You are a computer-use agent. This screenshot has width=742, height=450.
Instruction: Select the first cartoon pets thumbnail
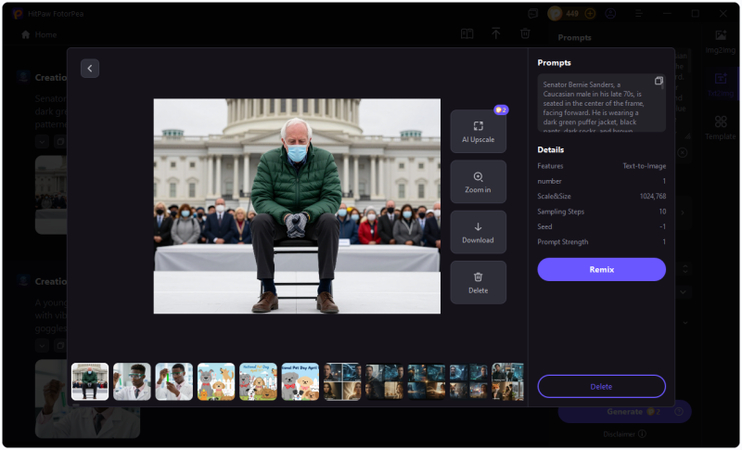pyautogui.click(x=216, y=381)
